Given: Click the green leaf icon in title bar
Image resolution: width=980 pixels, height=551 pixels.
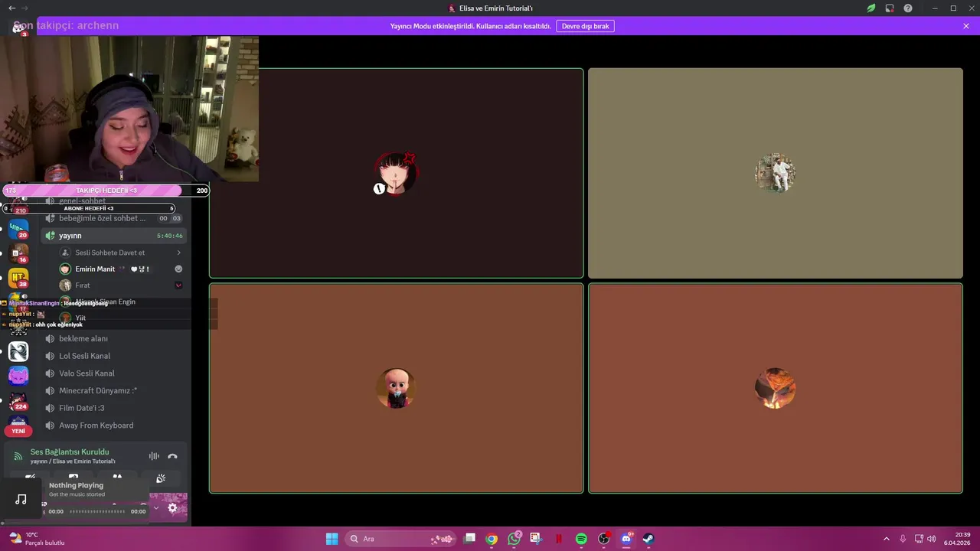Looking at the screenshot, I should coord(871,8).
